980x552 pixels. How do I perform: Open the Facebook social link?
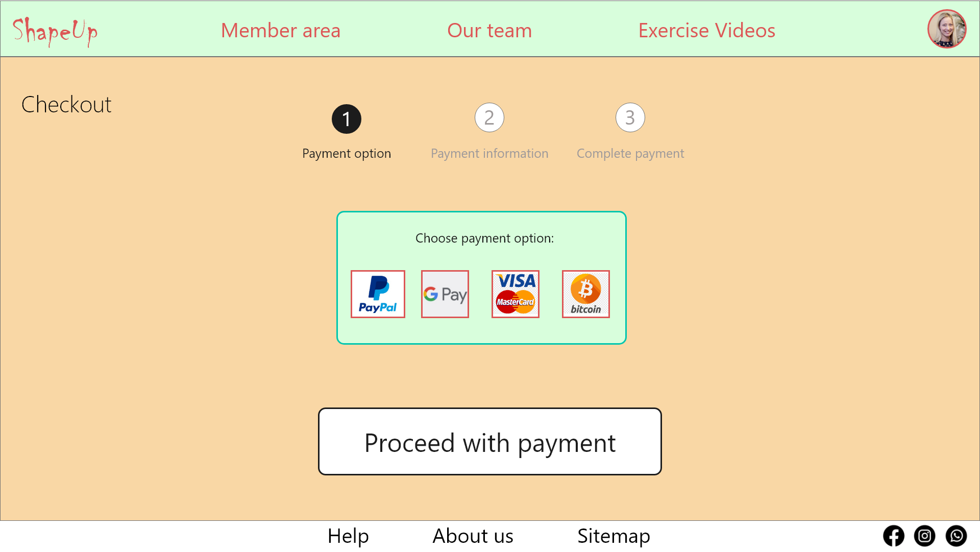point(893,536)
